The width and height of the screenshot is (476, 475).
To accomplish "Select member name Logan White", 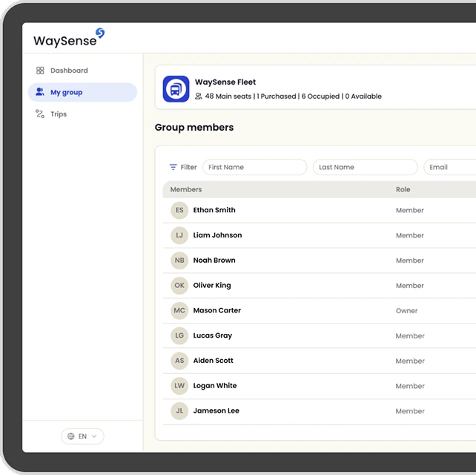I will [215, 386].
